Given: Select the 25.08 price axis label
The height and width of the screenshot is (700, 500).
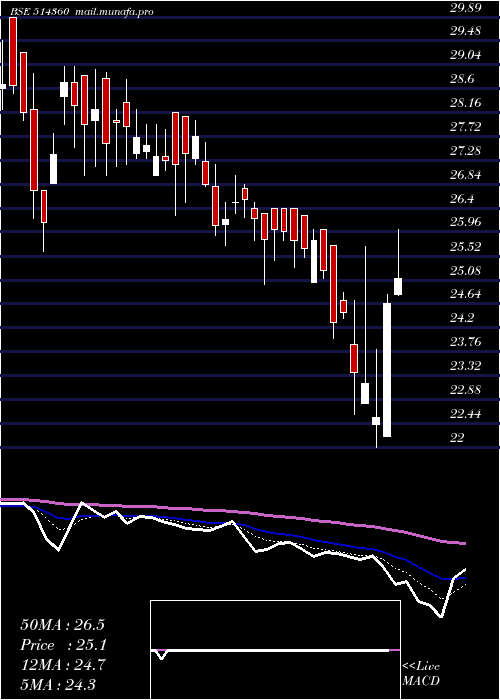Looking at the screenshot, I should 466,271.
